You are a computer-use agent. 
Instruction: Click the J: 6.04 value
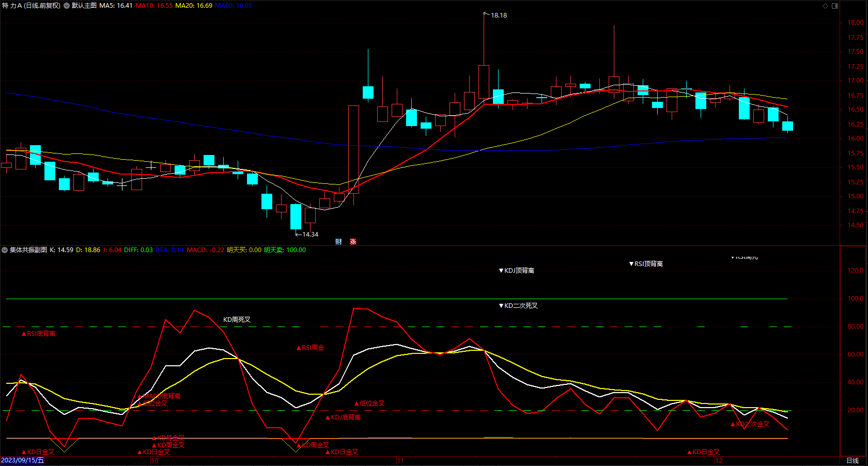tap(112, 250)
